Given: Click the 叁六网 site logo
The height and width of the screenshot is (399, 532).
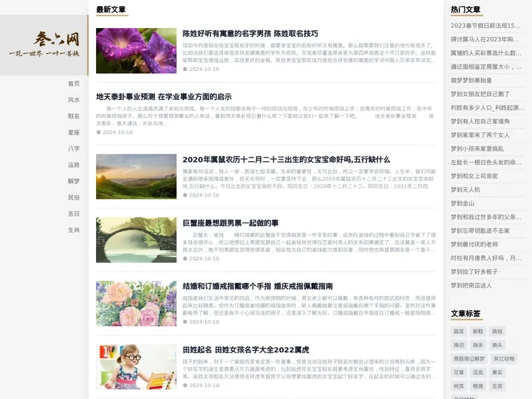Looking at the screenshot, I should coord(44,44).
